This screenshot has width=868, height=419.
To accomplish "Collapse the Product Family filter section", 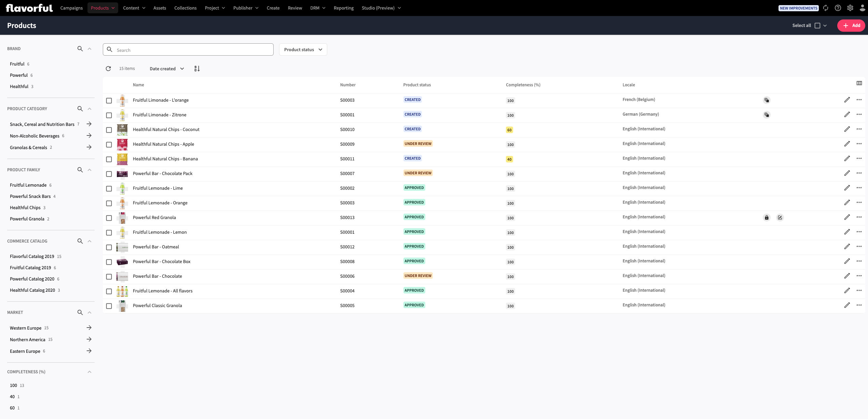I will point(89,170).
